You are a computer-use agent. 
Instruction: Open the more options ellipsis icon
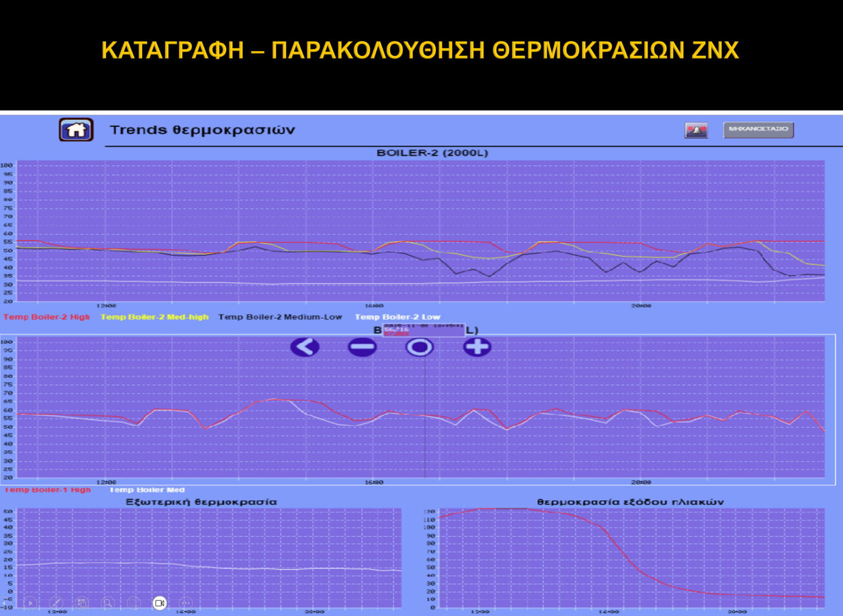pyautogui.click(x=186, y=603)
